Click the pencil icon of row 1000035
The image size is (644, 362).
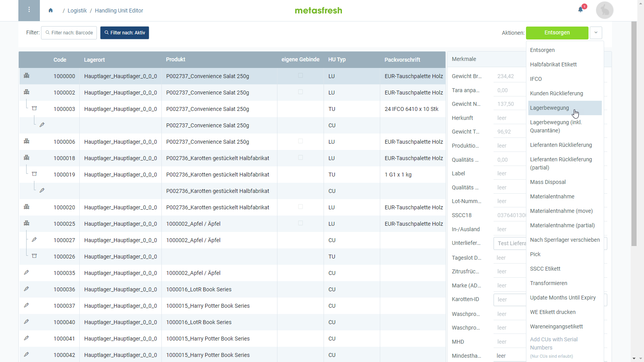pos(27,273)
